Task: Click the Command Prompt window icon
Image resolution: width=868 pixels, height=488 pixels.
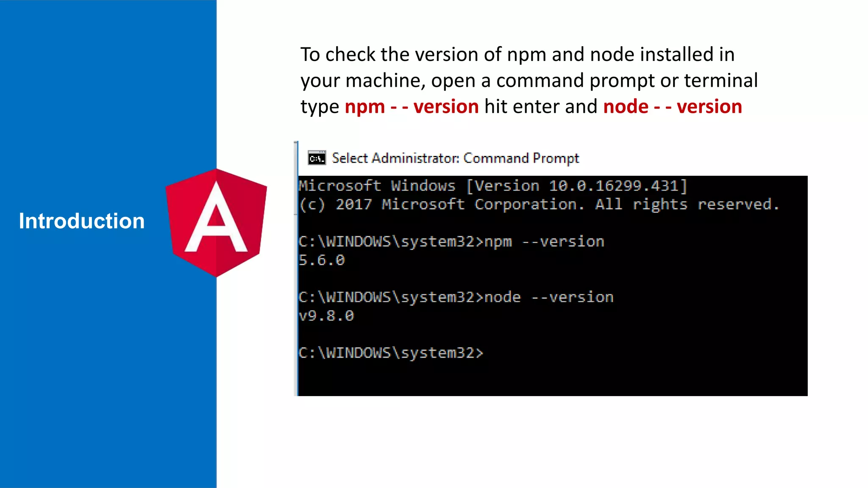Action: coord(317,158)
